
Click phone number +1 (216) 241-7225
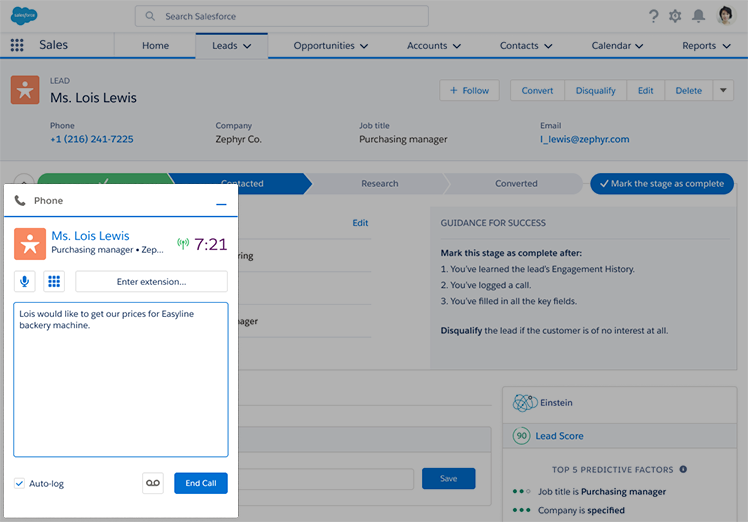[92, 139]
